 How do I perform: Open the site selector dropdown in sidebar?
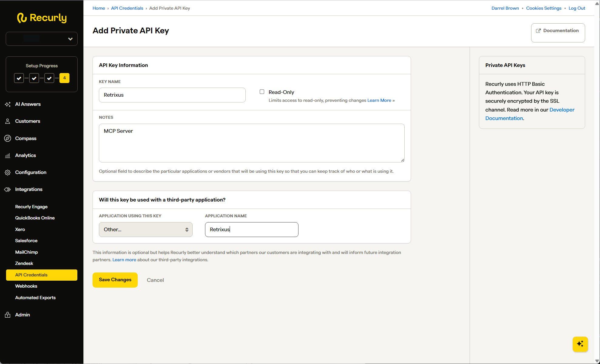click(x=42, y=39)
